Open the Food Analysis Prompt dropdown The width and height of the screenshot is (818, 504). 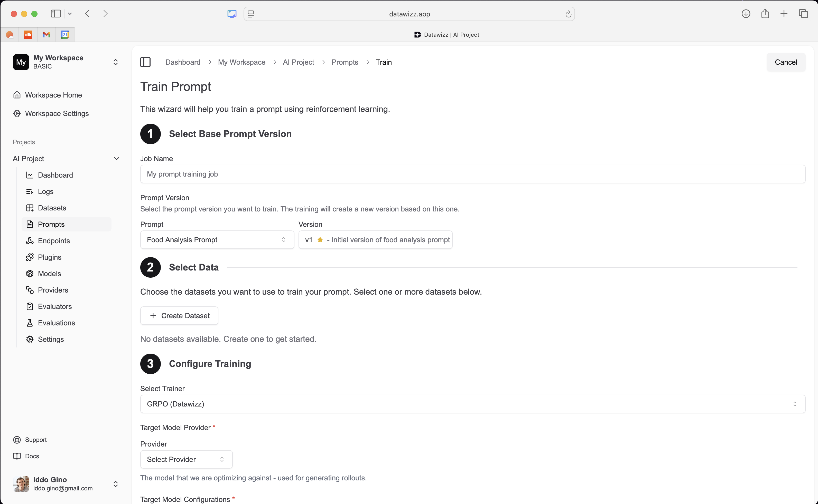click(217, 240)
